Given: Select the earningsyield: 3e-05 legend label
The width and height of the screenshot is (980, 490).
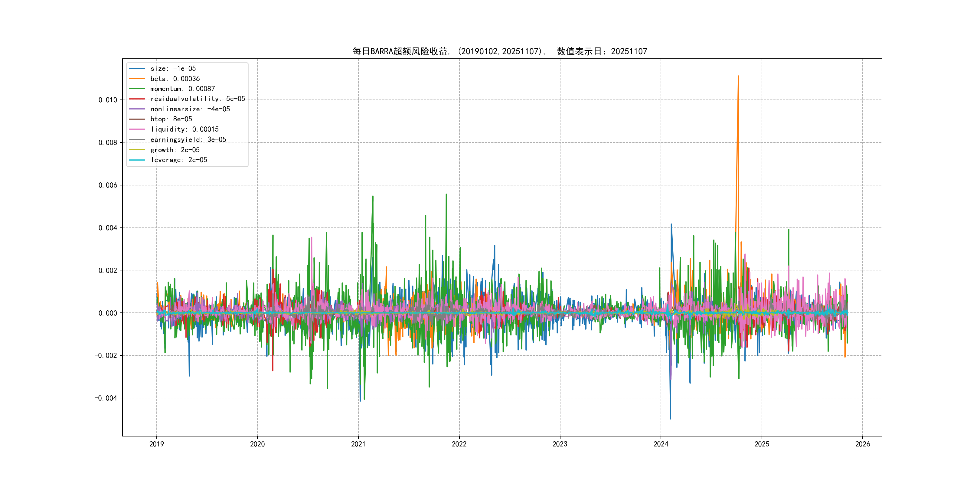Looking at the screenshot, I should tap(188, 140).
